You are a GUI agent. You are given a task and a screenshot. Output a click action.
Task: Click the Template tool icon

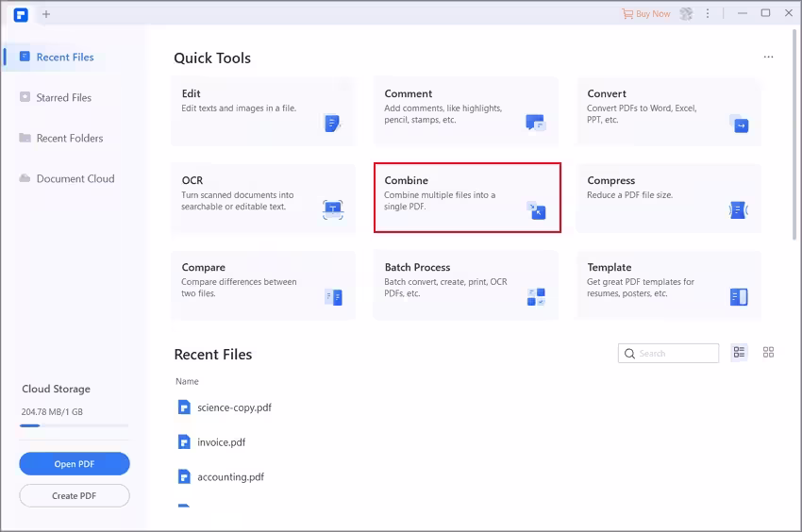tap(738, 297)
